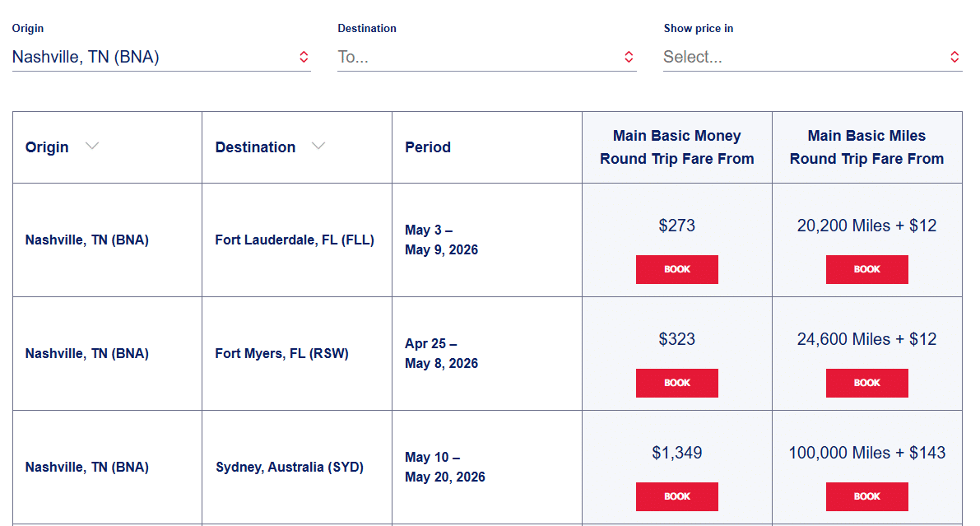Book the 24,600 Miles Fort Myers fare
This screenshot has width=980, height=526.
click(866, 383)
